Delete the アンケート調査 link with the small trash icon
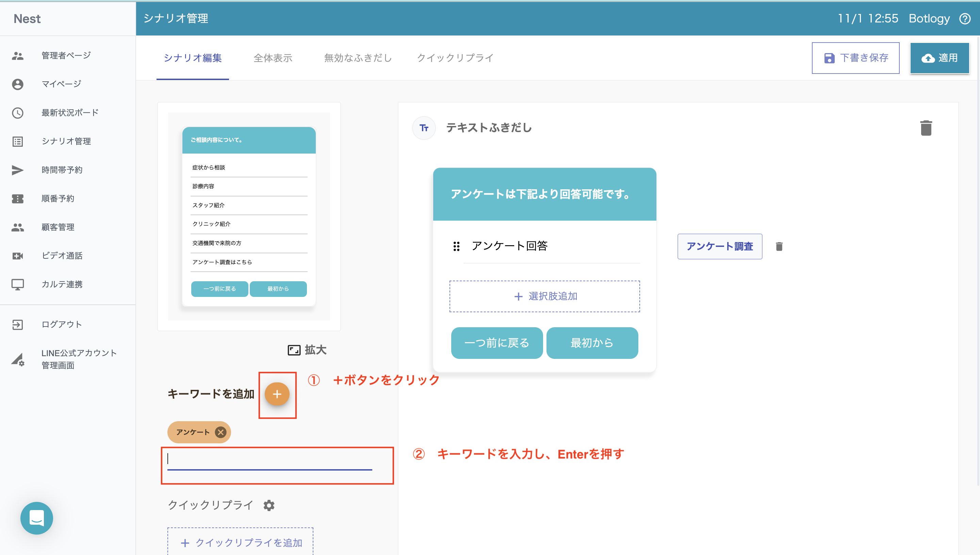980x555 pixels. (779, 247)
